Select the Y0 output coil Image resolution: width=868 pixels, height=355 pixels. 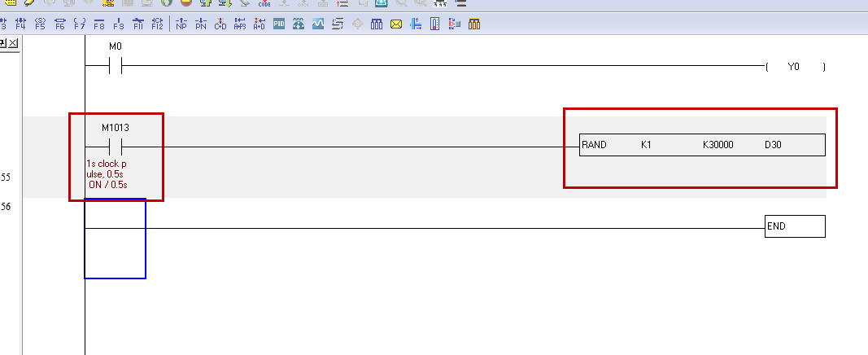794,67
